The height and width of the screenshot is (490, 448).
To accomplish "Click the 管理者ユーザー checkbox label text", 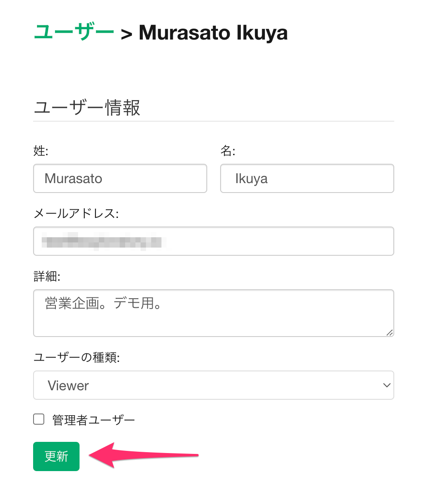I will 94,420.
